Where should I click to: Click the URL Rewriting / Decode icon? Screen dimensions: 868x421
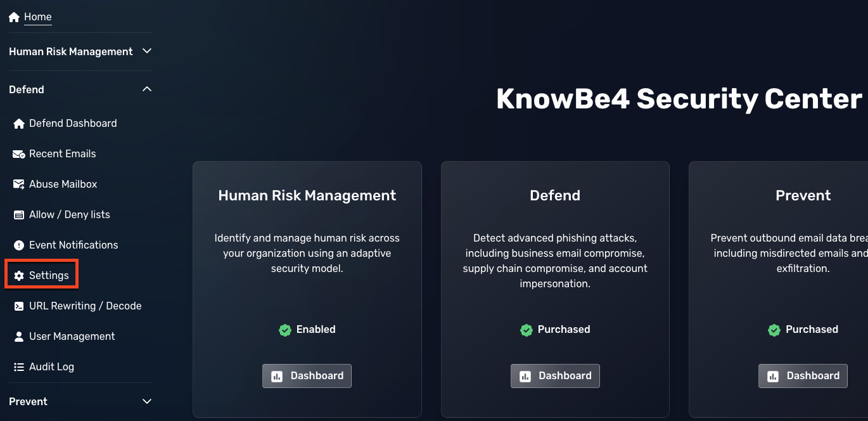point(19,306)
